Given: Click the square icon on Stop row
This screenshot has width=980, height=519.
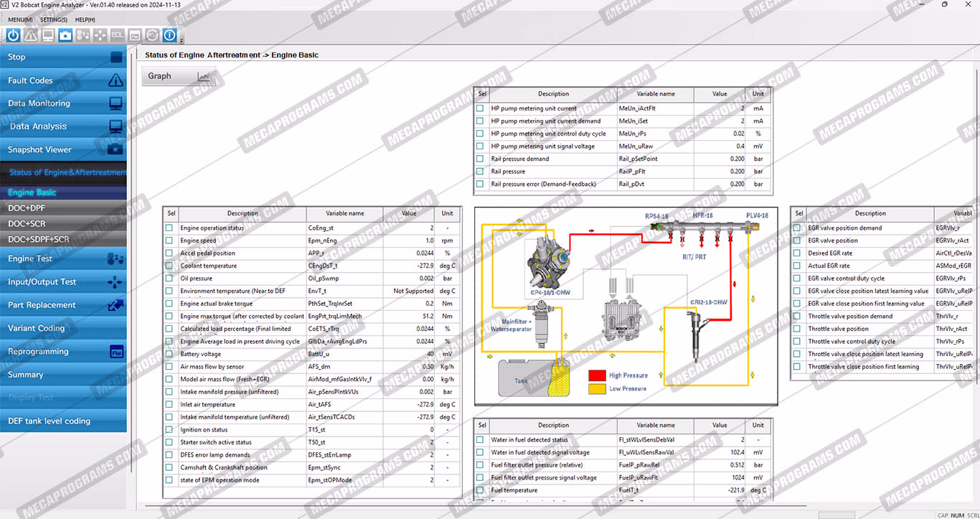Looking at the screenshot, I should (116, 57).
